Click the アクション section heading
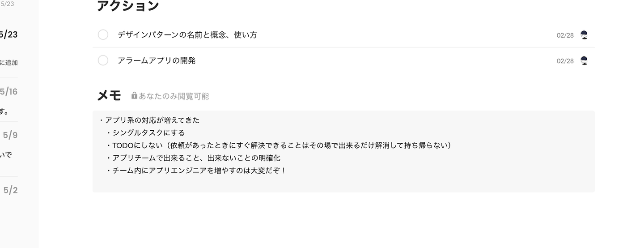This screenshot has height=248, width=644. [x=128, y=6]
